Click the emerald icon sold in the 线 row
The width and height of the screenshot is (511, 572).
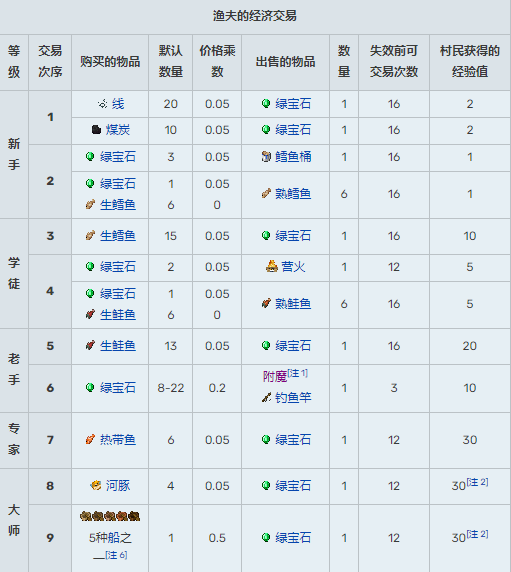(266, 104)
